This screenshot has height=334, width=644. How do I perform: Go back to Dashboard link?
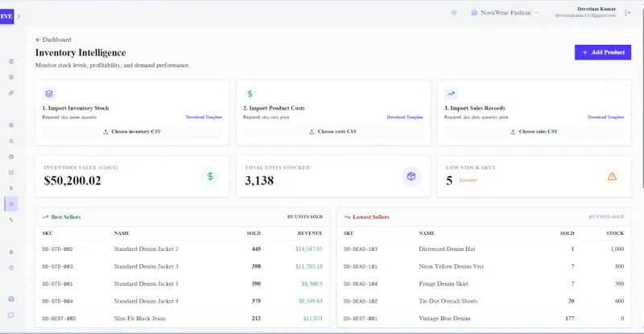point(53,40)
